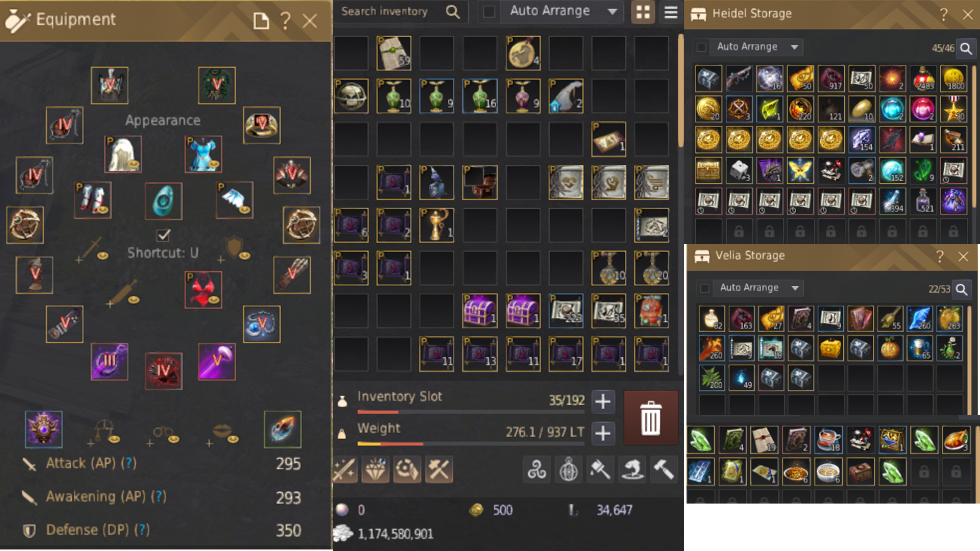
Task: Open Velia Storage search magnifier
Action: tap(962, 289)
